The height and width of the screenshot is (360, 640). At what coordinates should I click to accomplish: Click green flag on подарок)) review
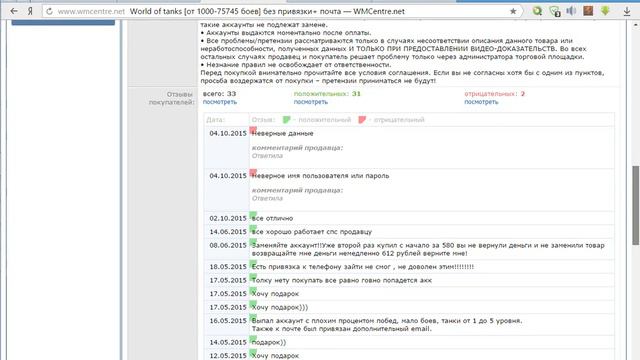tap(253, 339)
